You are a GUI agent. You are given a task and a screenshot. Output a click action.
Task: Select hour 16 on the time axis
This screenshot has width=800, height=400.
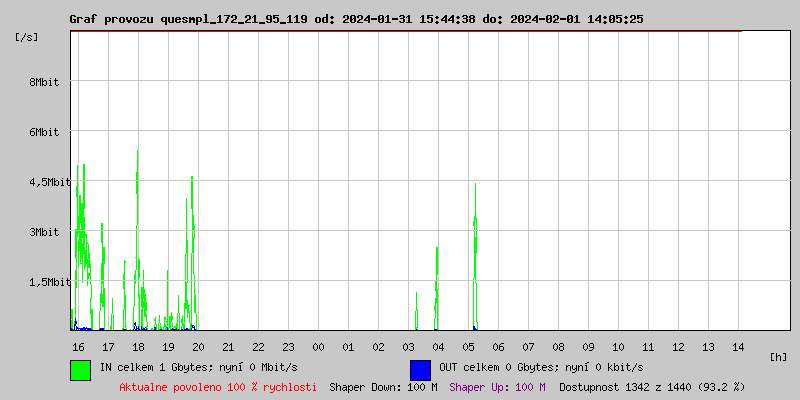coord(78,346)
